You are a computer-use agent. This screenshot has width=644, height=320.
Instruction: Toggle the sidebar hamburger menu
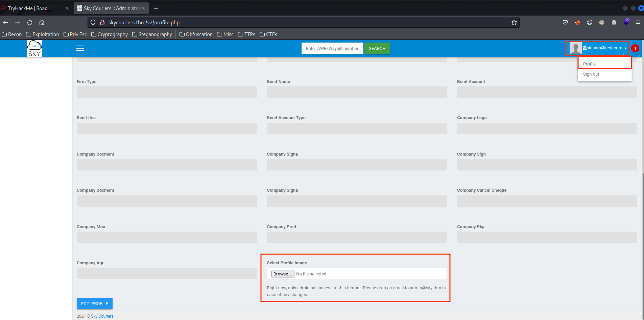(80, 48)
